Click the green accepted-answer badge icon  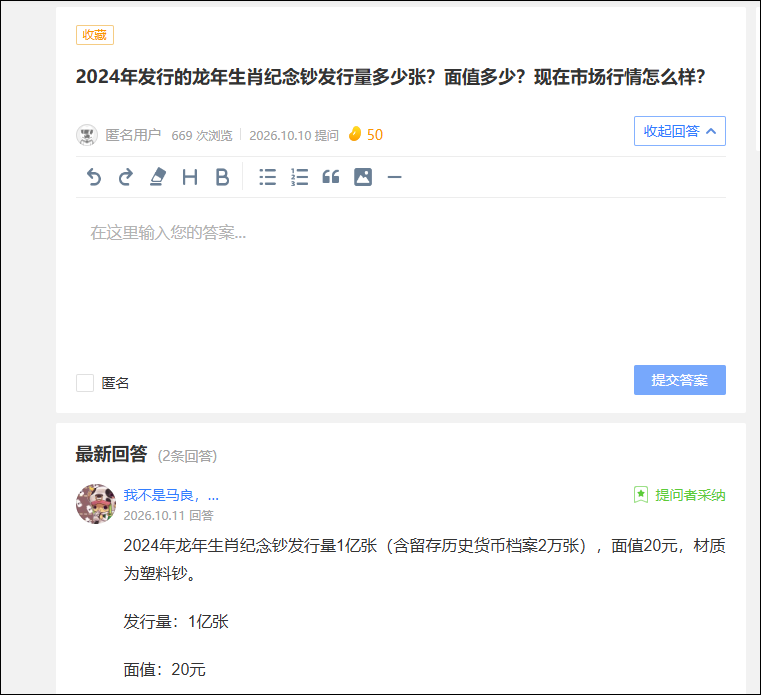[641, 495]
